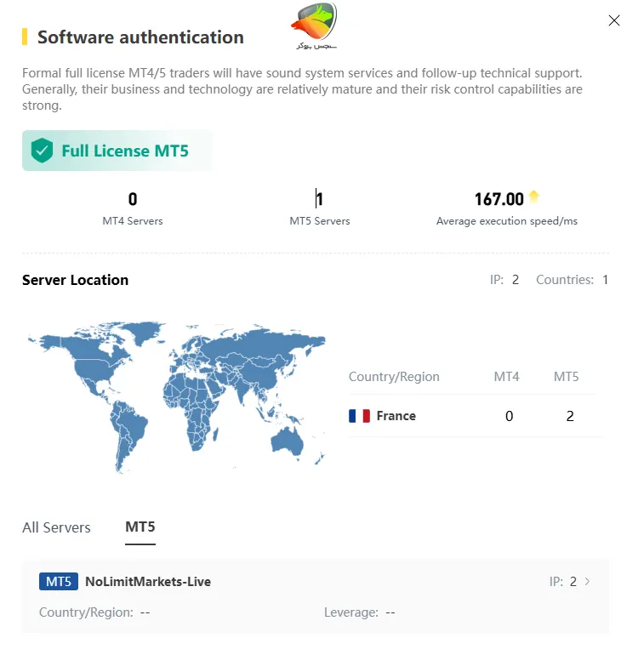Expand NoLimitMarkets-Live server IP chevron
Screen dimensions: 627x672
click(x=587, y=582)
